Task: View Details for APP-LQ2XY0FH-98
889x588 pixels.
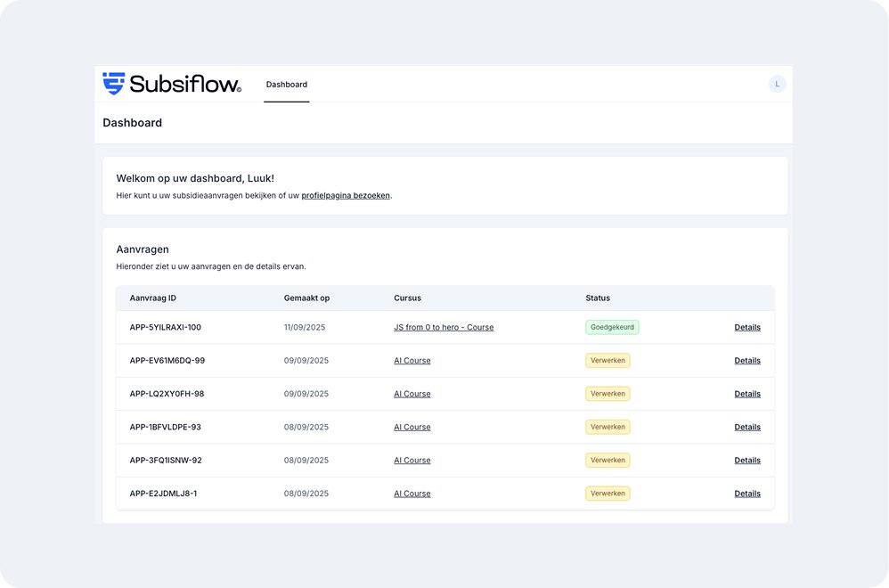Action: click(747, 394)
